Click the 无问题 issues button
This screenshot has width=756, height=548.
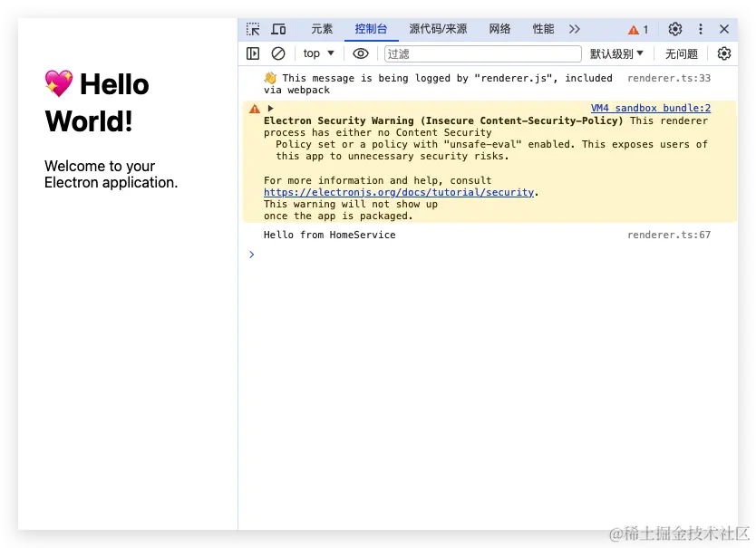[x=682, y=53]
